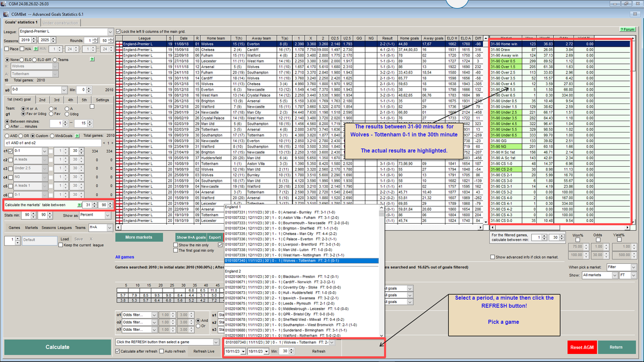The image size is (644, 362).
Task: Click Refresh Live button
Action: pyautogui.click(x=204, y=351)
